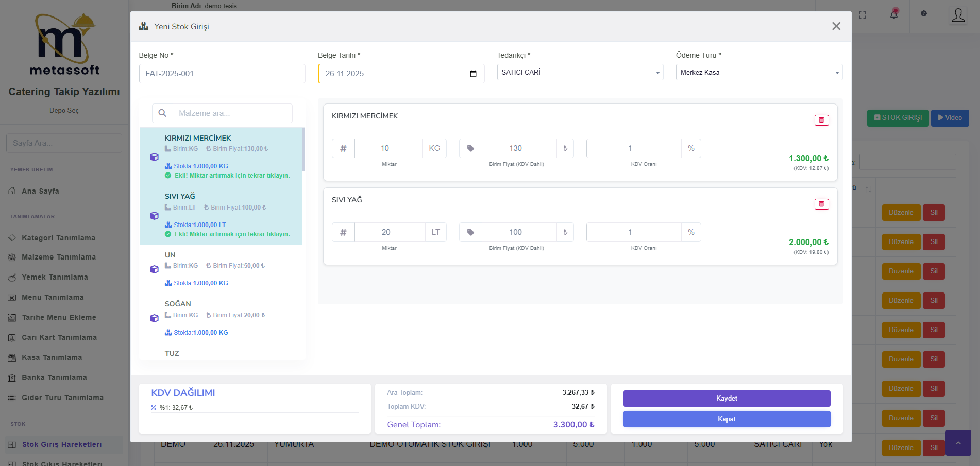The height and width of the screenshot is (466, 980).
Task: Toggle fullscreen with the expand icon
Action: tap(863, 15)
